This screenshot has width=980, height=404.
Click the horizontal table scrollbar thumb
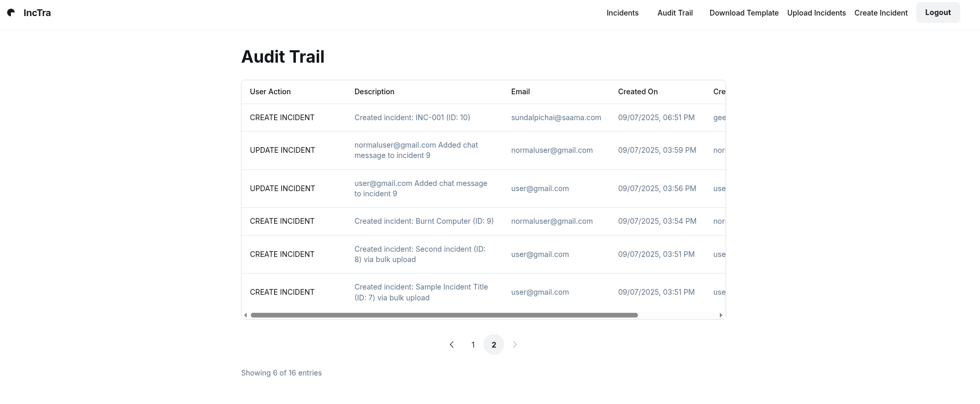pyautogui.click(x=444, y=315)
